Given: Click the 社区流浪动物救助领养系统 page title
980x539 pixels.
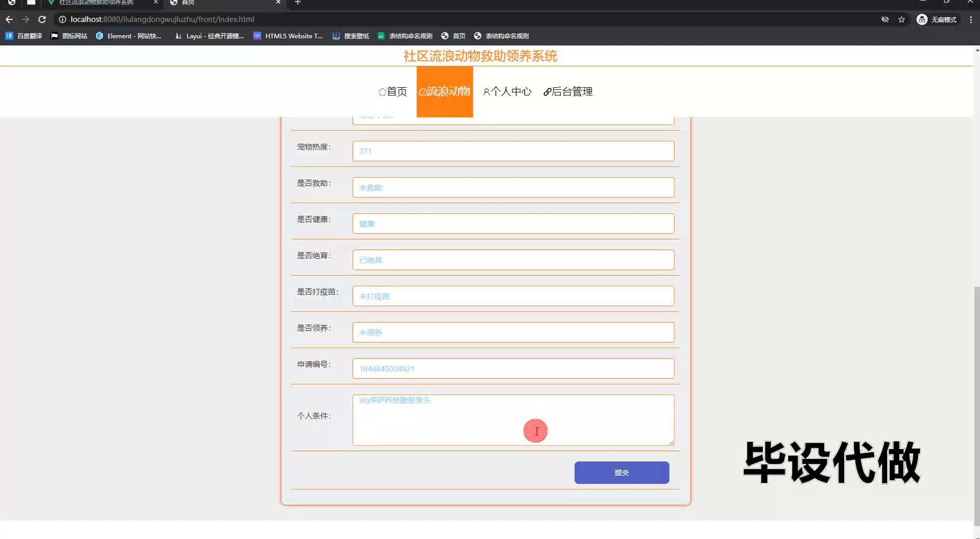Looking at the screenshot, I should 480,56.
